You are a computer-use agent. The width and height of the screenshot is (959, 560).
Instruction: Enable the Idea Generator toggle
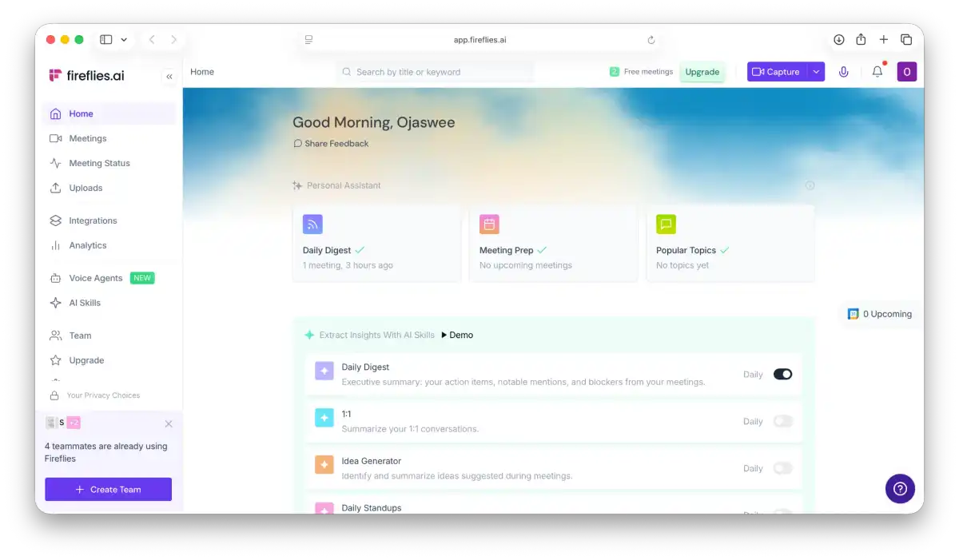[x=782, y=468]
